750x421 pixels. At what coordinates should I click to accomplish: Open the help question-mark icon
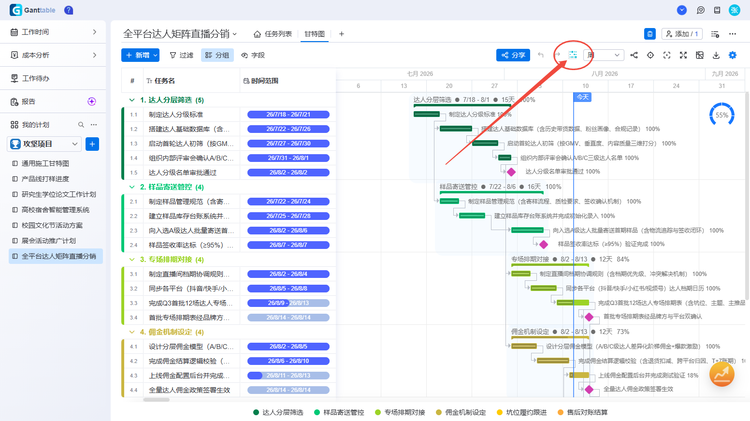coord(69,10)
